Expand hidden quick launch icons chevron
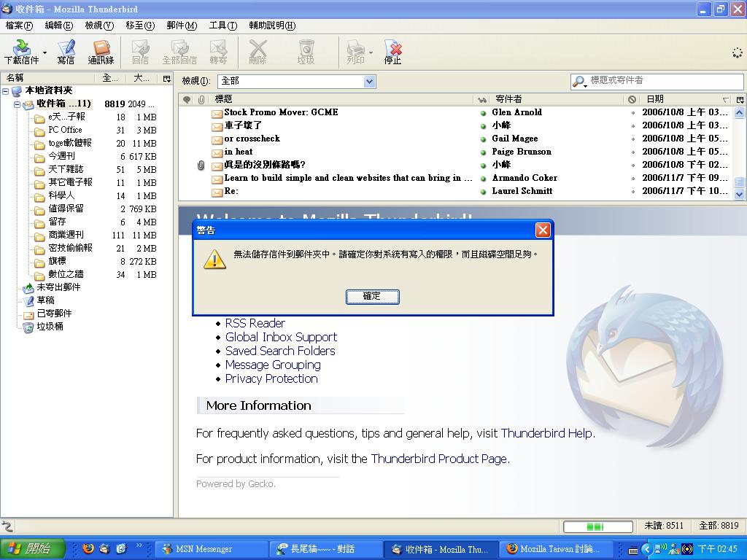The height and width of the screenshot is (560, 747). pyautogui.click(x=139, y=545)
